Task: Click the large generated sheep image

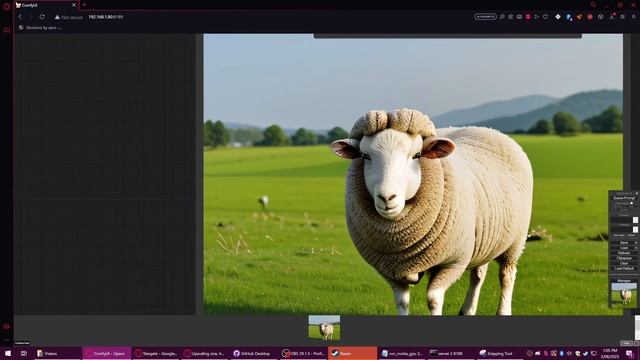Action: point(413,174)
